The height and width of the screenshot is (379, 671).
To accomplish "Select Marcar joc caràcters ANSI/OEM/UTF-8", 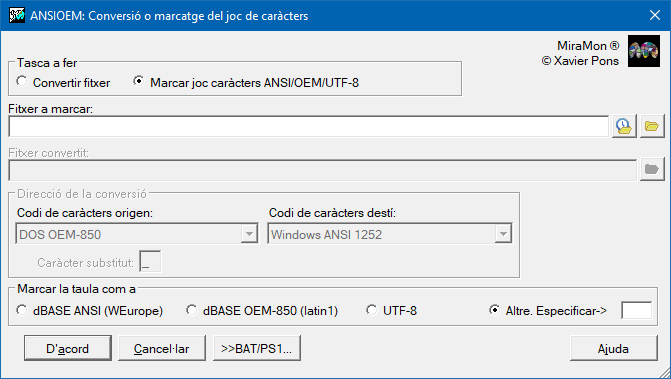I will click(246, 82).
